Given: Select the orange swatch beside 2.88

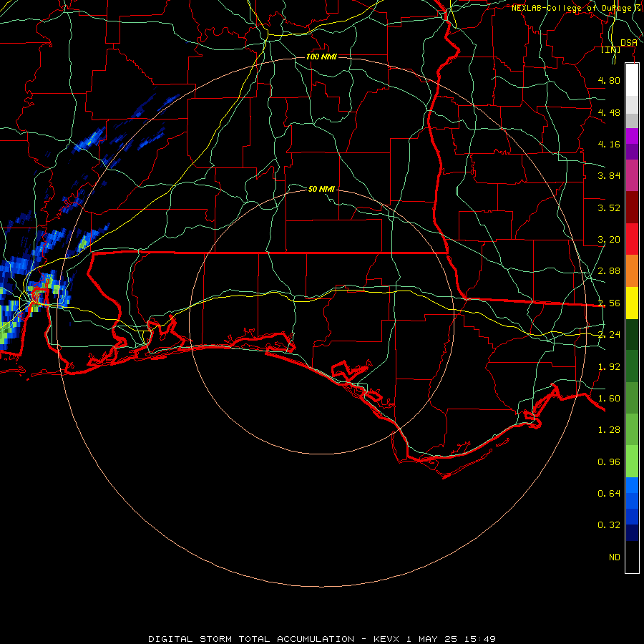Looking at the screenshot, I should pyautogui.click(x=632, y=271).
